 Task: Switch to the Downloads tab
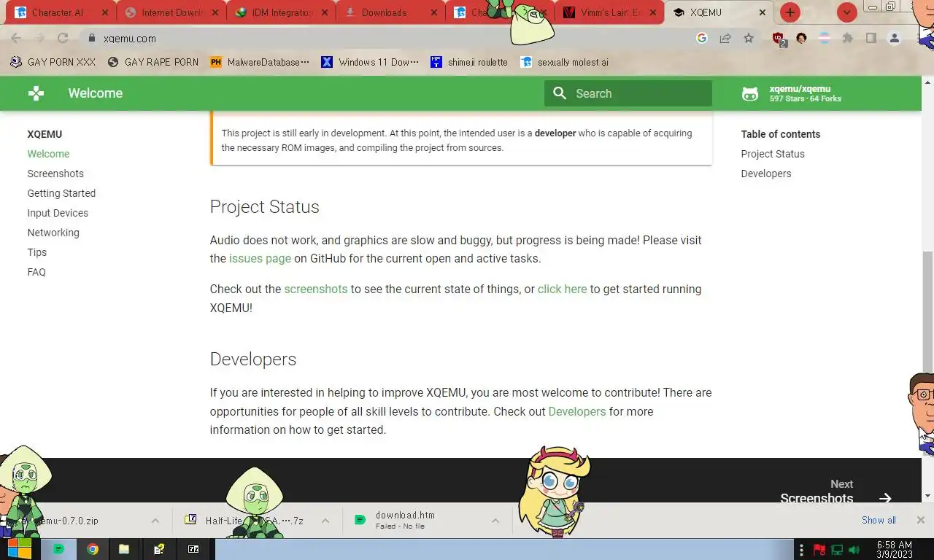[390, 12]
